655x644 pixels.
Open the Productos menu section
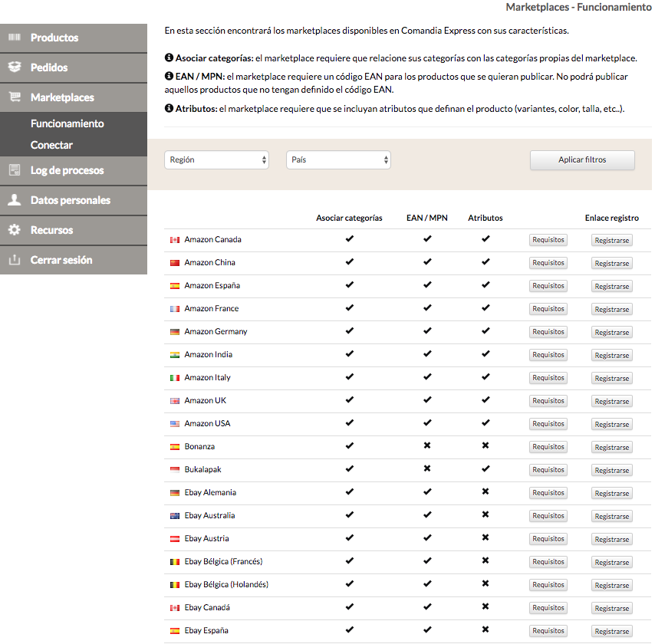74,38
